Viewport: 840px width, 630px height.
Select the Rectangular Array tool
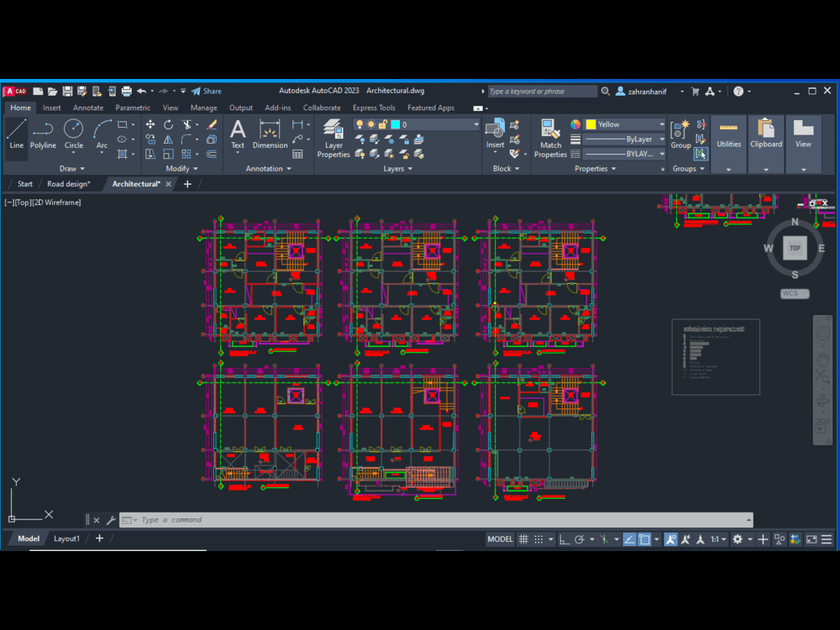[x=186, y=155]
